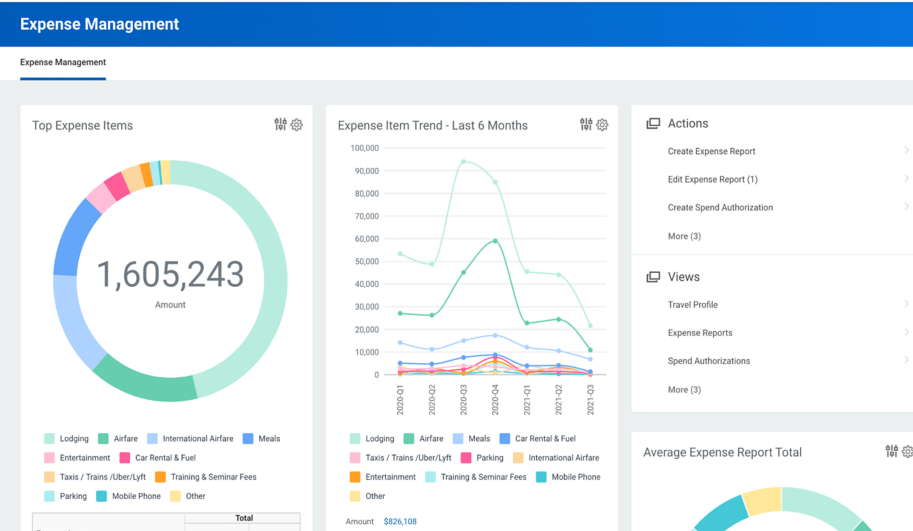Toggle Training & Seminar Fees legend in Trend chart
The width and height of the screenshot is (913, 531).
coord(476,477)
